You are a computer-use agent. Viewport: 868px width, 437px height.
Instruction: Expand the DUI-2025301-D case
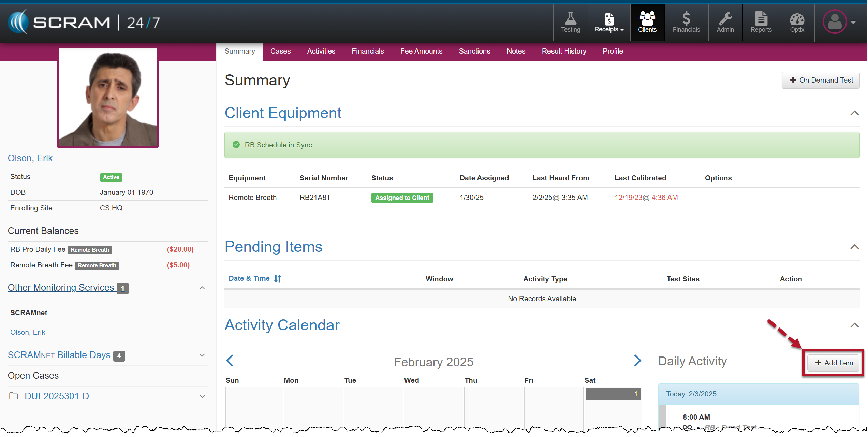(x=202, y=396)
